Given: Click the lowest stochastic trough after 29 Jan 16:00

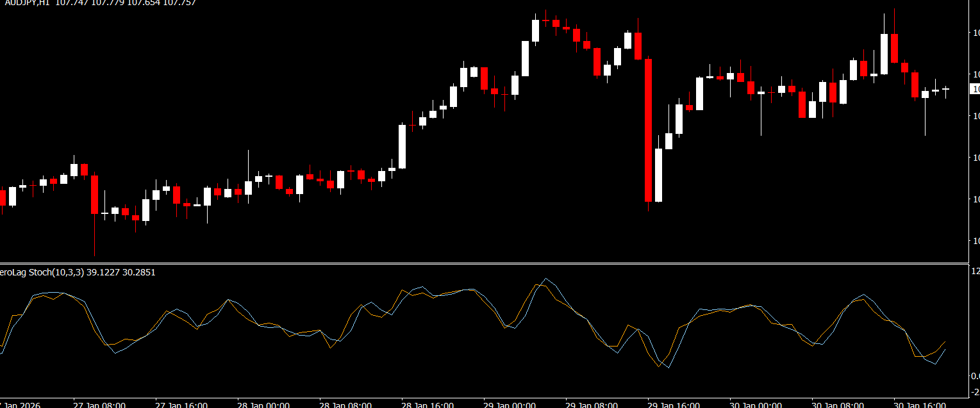Looking at the screenshot, I should click(669, 368).
